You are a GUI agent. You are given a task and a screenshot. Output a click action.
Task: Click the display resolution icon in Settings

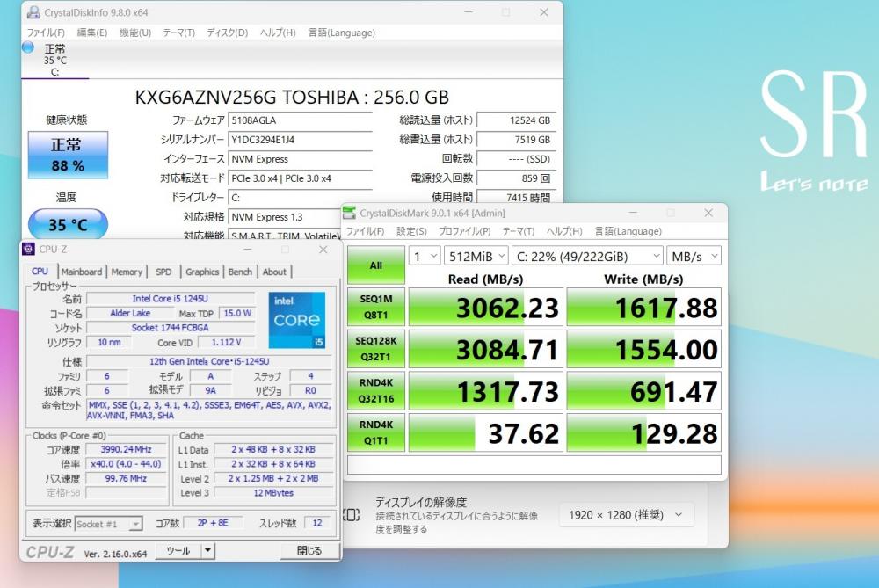[351, 514]
